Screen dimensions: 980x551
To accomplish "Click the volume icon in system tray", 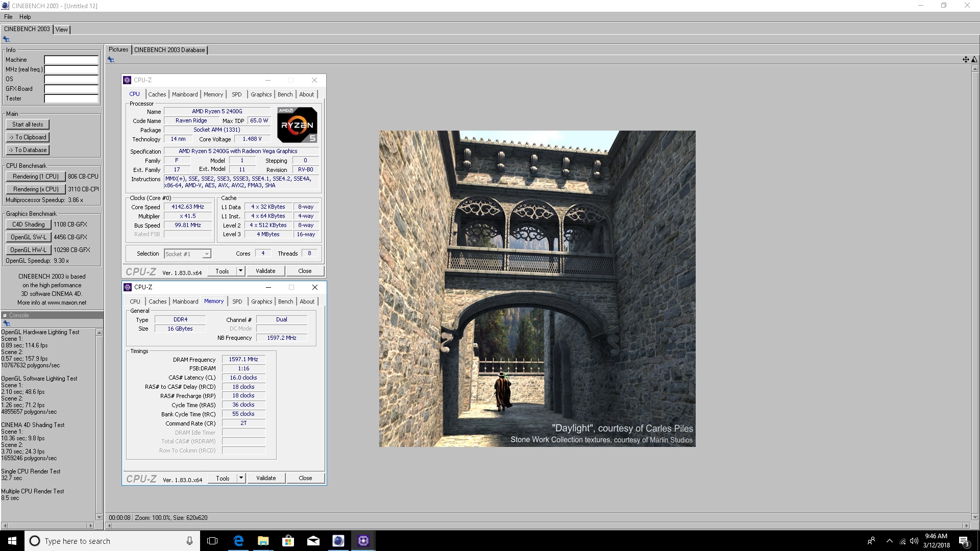I will (x=914, y=541).
